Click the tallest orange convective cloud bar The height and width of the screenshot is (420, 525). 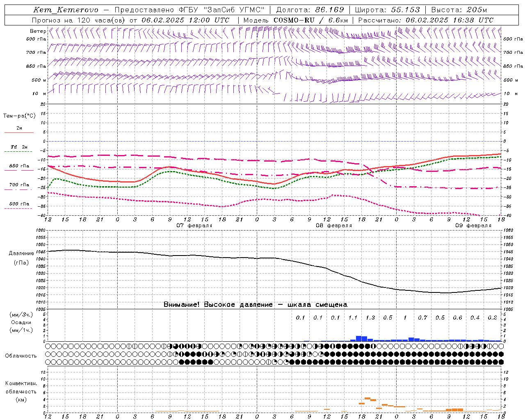[367, 398]
